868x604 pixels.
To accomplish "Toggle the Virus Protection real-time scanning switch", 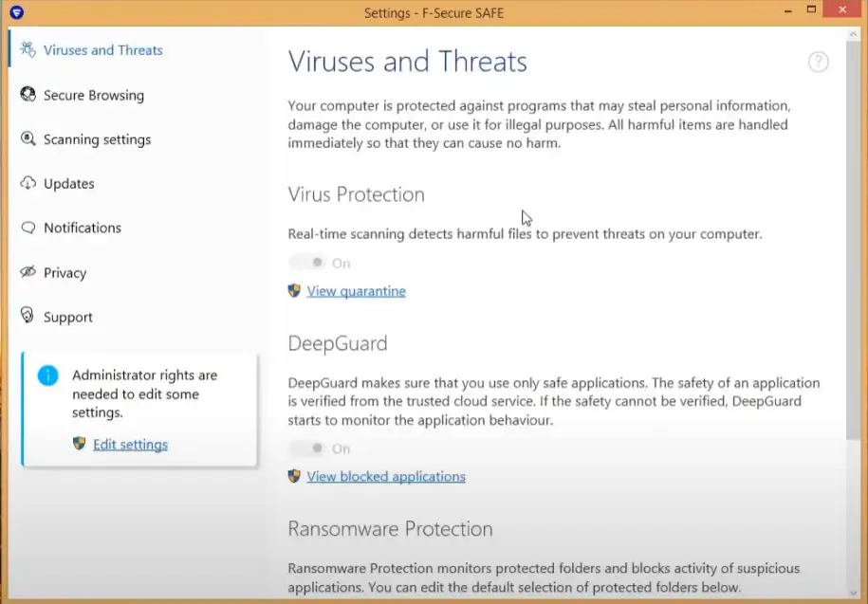I will coord(307,263).
